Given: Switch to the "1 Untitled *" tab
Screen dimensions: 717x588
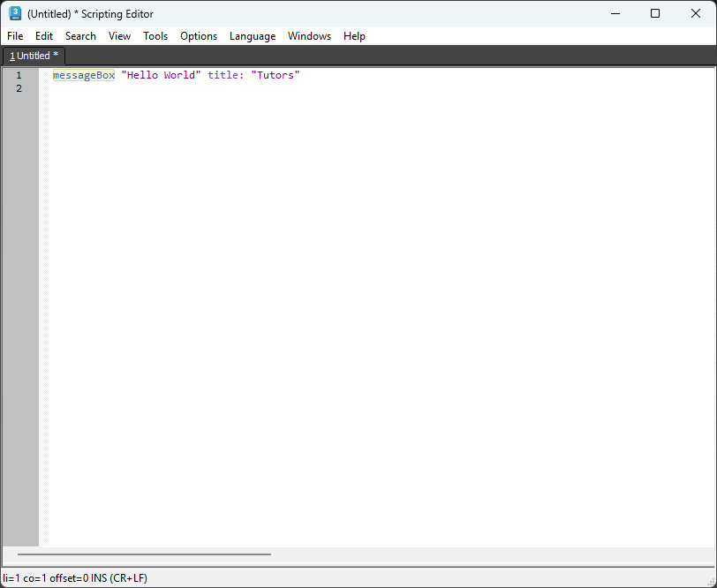Looking at the screenshot, I should 34,56.
